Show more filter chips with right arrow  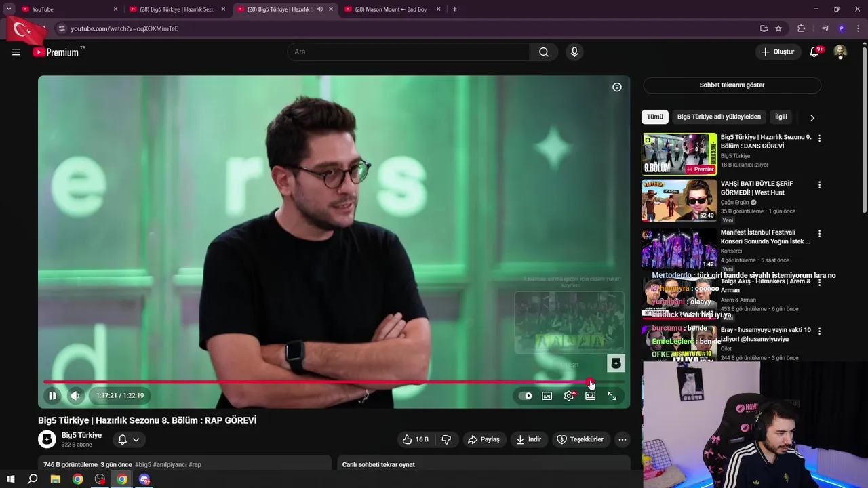812,117
